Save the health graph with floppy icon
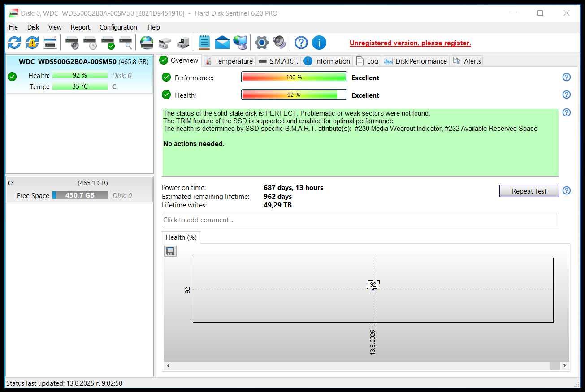585x392 pixels. (170, 251)
